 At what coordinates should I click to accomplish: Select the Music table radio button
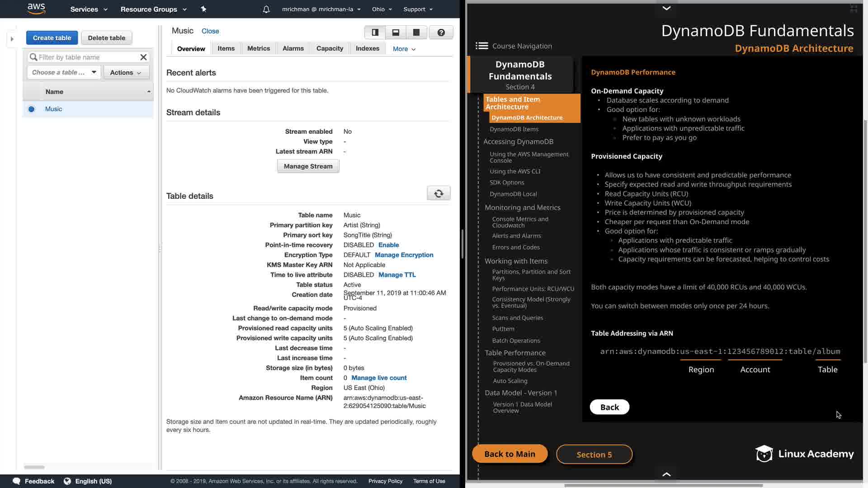[31, 109]
